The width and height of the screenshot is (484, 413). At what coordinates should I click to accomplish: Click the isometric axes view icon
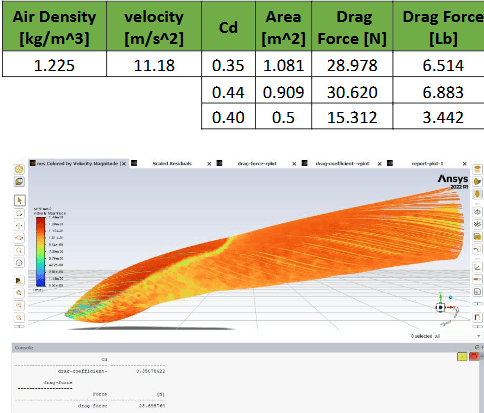pos(478,211)
